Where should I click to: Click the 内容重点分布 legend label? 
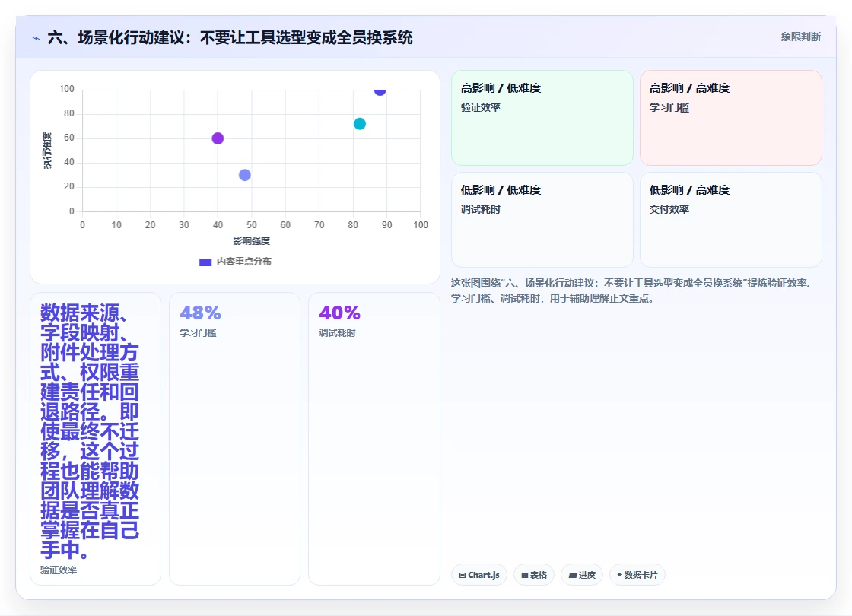[x=243, y=262]
